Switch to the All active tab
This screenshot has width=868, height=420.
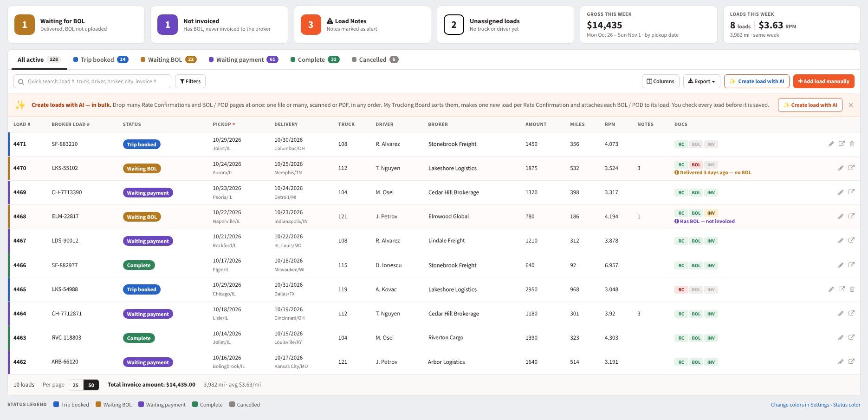point(39,59)
